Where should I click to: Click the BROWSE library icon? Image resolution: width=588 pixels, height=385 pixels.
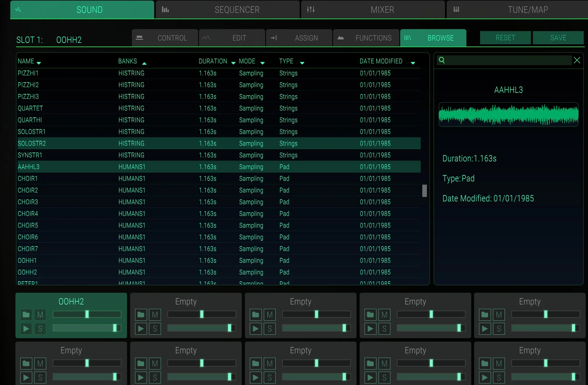coord(408,38)
